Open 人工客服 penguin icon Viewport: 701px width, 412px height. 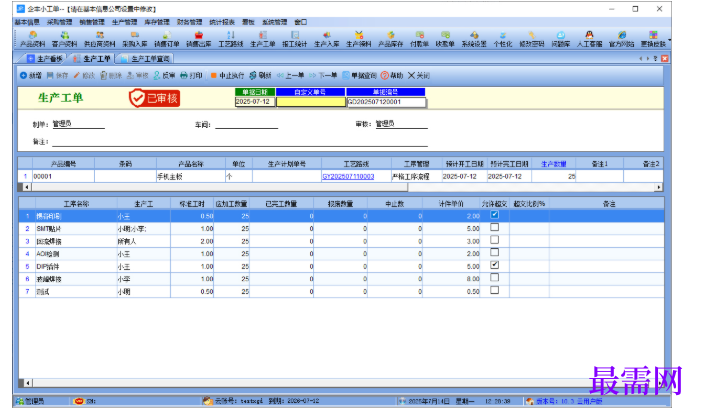(x=589, y=39)
